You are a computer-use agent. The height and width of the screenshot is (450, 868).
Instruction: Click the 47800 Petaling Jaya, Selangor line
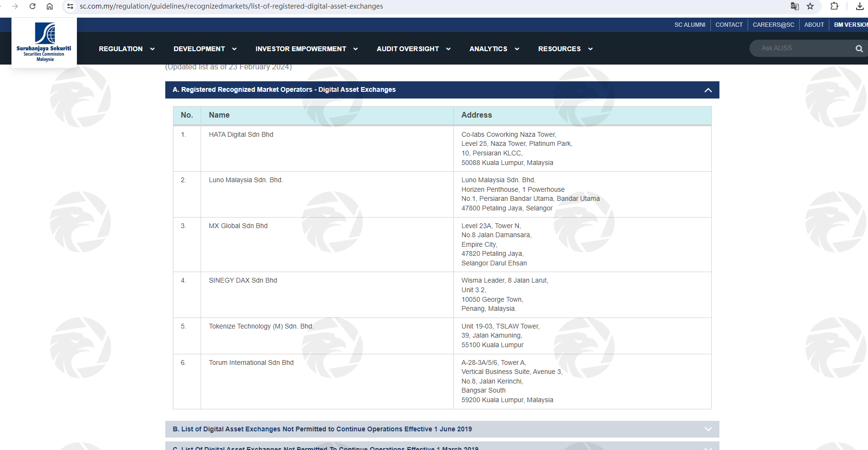[507, 208]
